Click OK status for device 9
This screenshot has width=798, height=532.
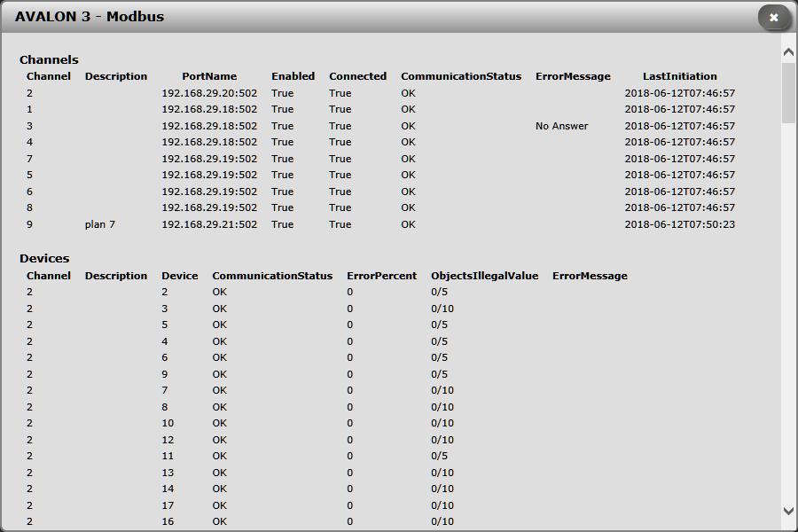click(219, 374)
